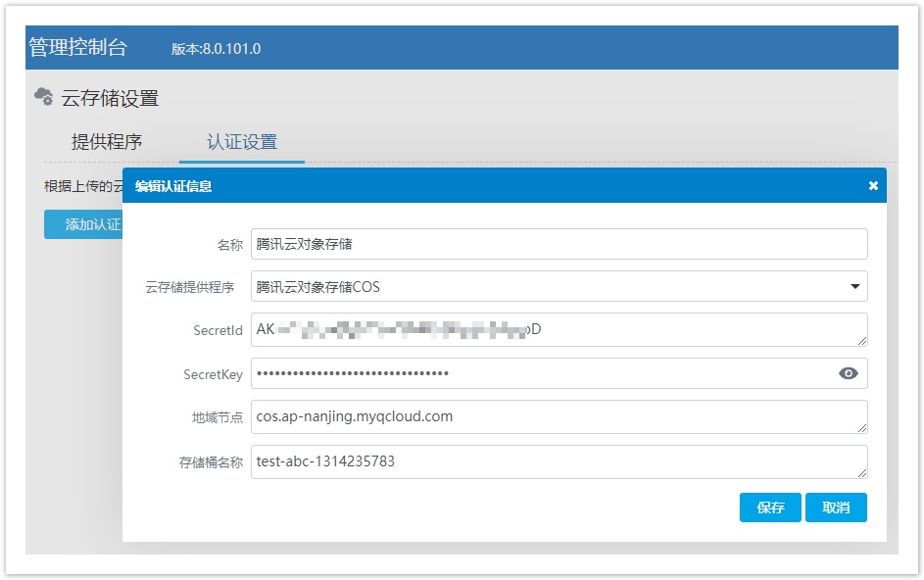
Task: Save the authentication info with 保存
Action: 770,507
